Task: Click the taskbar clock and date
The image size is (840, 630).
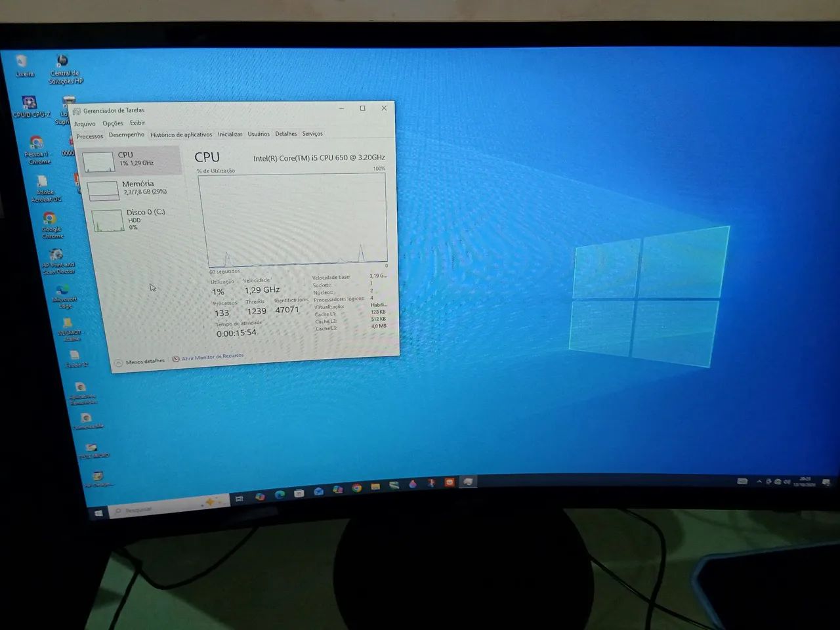Action: coord(805,482)
